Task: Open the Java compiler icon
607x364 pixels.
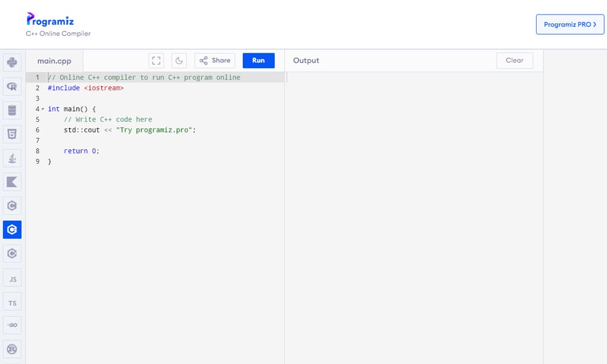Action: pos(12,158)
